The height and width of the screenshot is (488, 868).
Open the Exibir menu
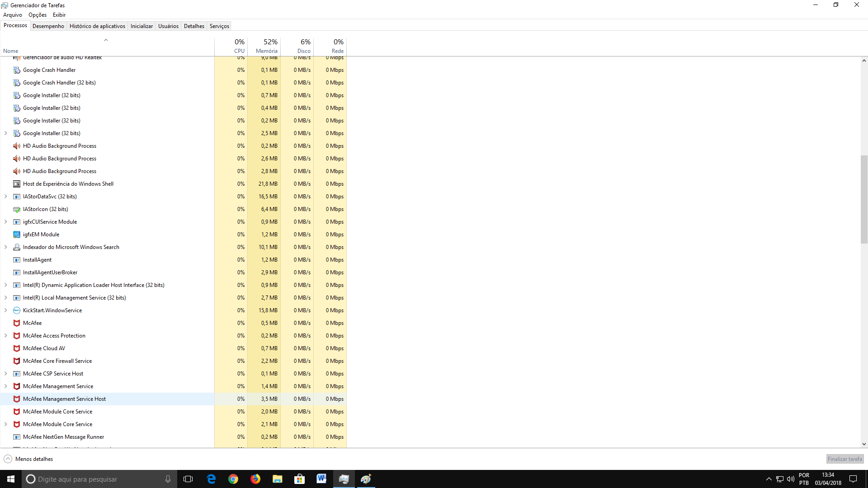click(59, 15)
